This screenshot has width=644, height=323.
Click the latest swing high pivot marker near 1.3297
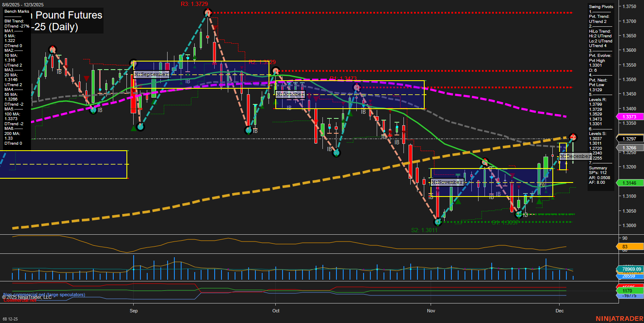tap(573, 137)
